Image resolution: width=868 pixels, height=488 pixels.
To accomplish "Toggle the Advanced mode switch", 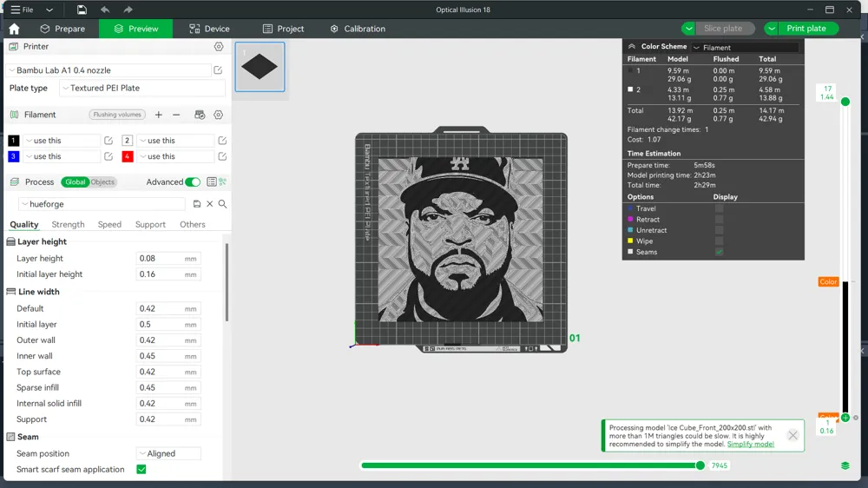I will (193, 181).
